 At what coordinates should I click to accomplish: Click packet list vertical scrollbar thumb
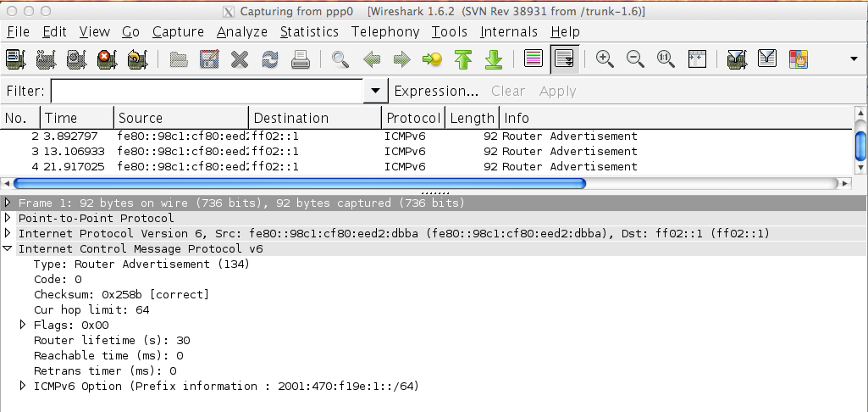(860, 146)
